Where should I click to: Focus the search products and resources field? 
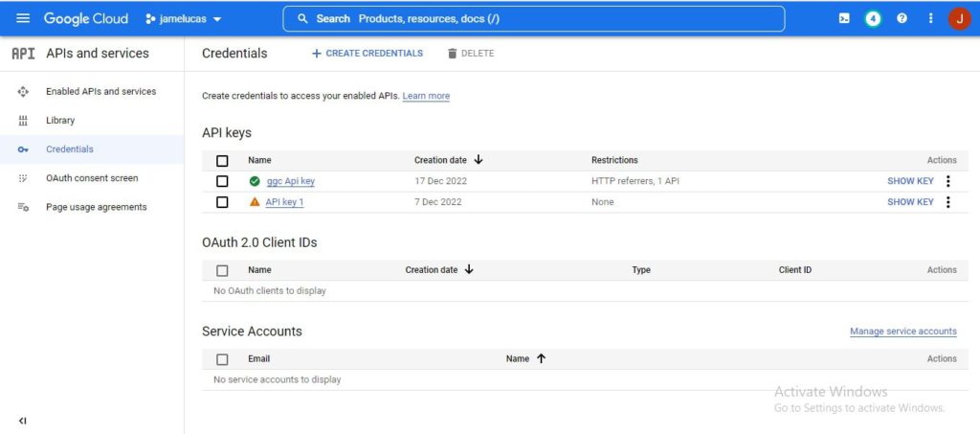[533, 19]
